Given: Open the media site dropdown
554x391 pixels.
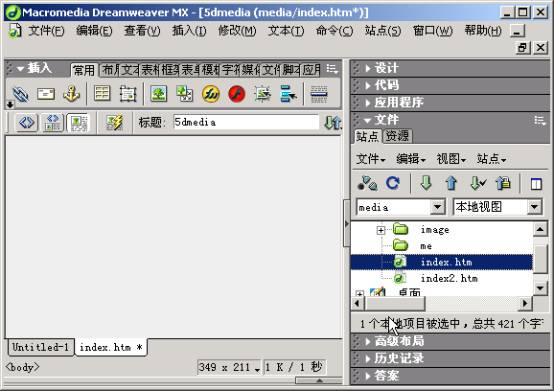Looking at the screenshot, I should (437, 207).
